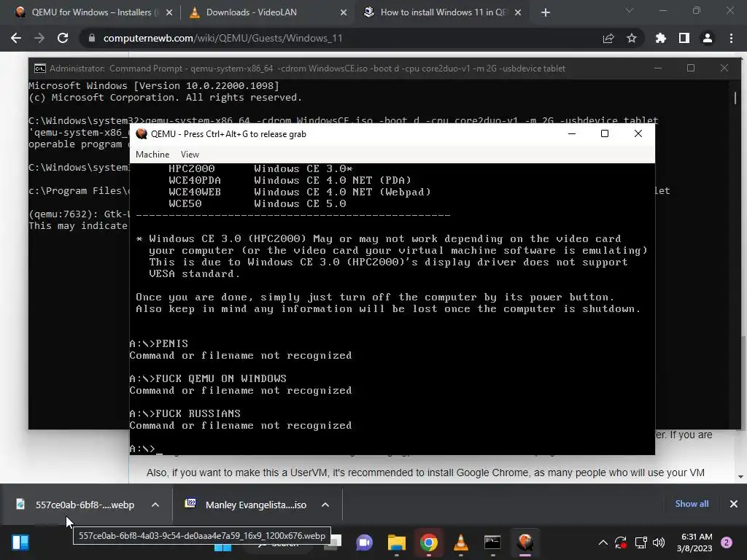Click the Windows Update tray icon
Screen dimensions: 747x560
[621, 542]
